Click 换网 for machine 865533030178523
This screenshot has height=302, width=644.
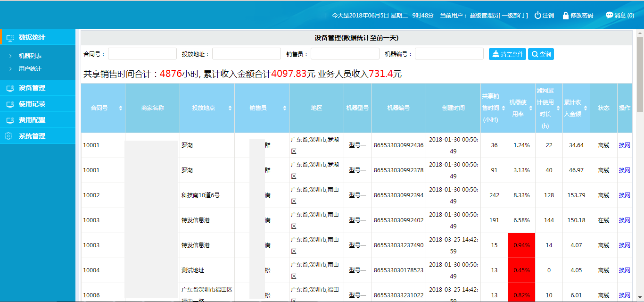click(x=624, y=270)
